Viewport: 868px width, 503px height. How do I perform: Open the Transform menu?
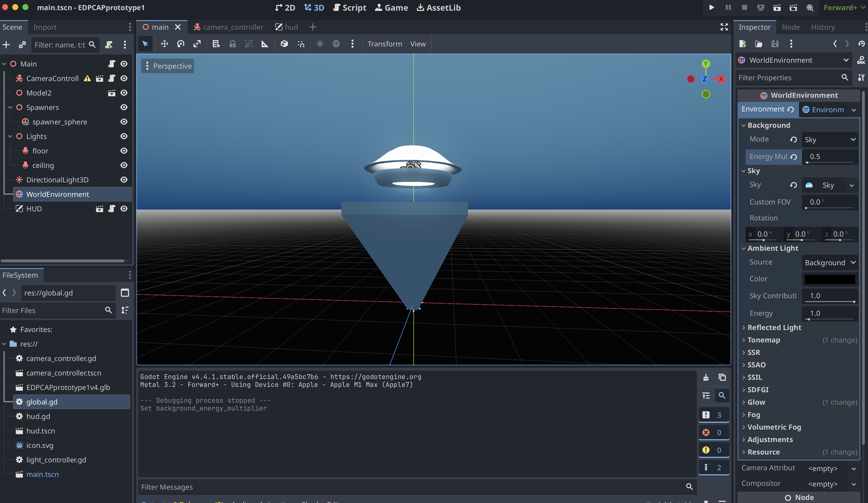click(x=384, y=44)
